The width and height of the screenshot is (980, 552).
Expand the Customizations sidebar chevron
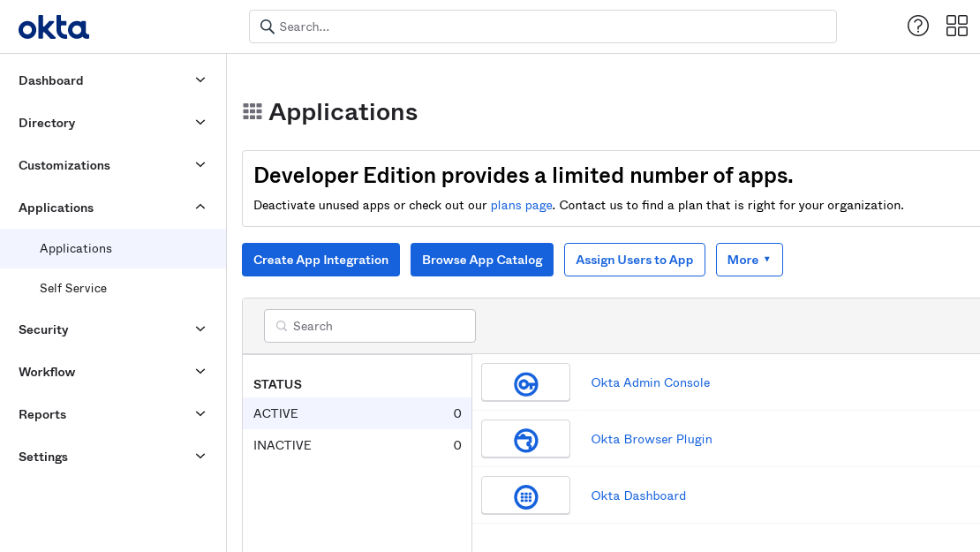click(200, 165)
